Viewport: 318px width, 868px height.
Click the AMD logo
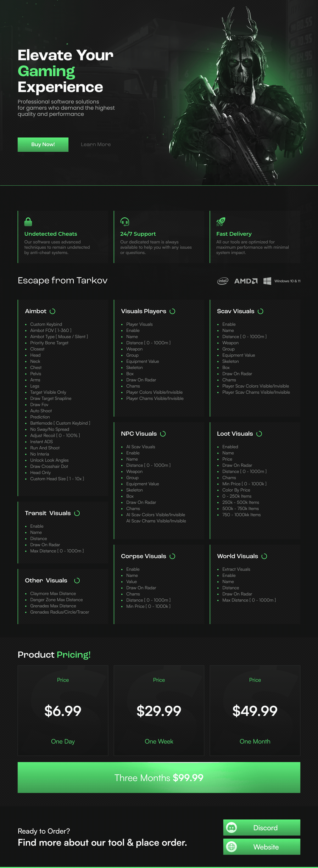click(x=246, y=281)
